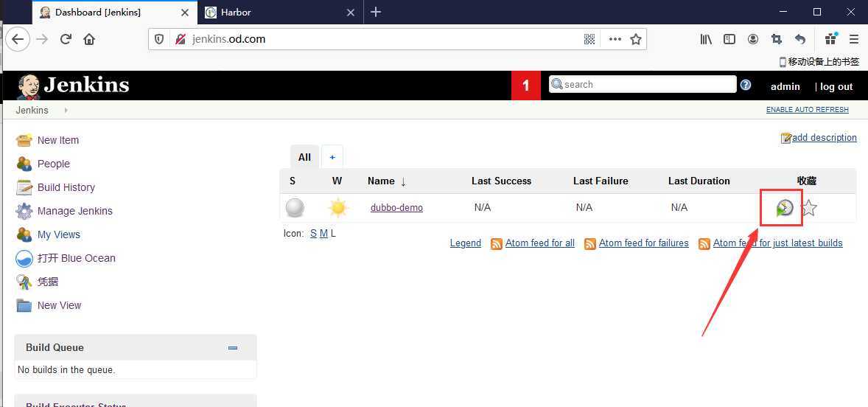Sort jobs by Name column
The image size is (868, 407).
click(381, 181)
